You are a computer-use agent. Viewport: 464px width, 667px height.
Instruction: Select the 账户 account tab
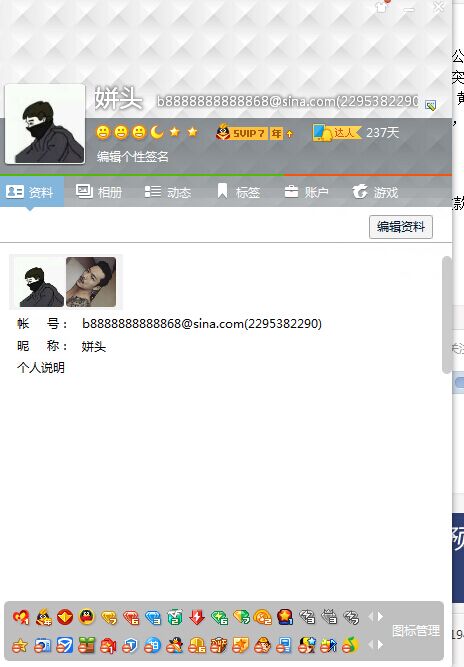306,192
